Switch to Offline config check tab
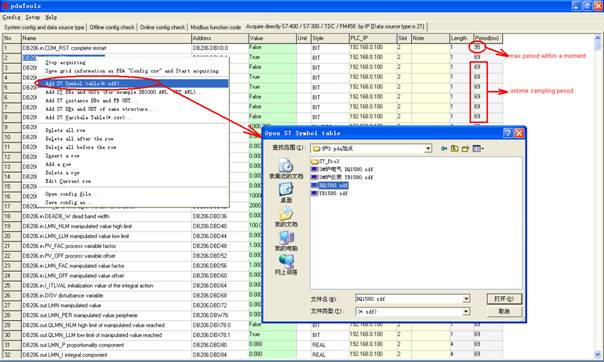 tap(112, 27)
